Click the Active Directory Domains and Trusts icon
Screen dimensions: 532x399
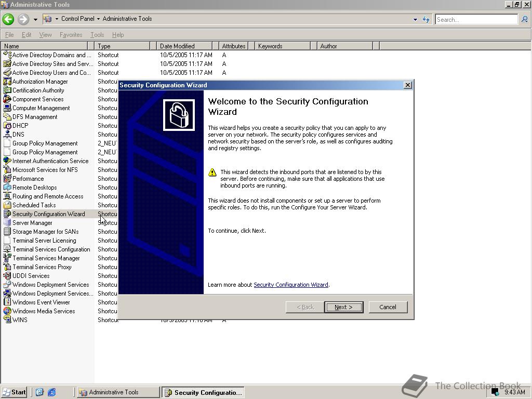(7, 55)
